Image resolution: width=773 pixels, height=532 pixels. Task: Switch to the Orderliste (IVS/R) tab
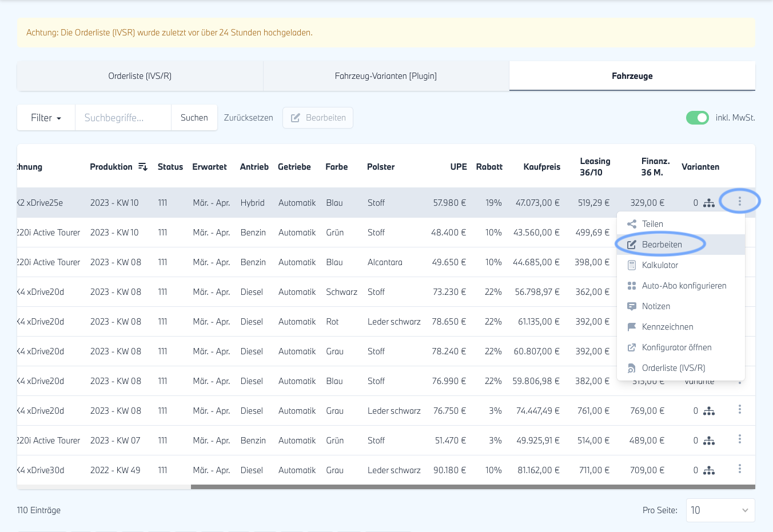(140, 76)
